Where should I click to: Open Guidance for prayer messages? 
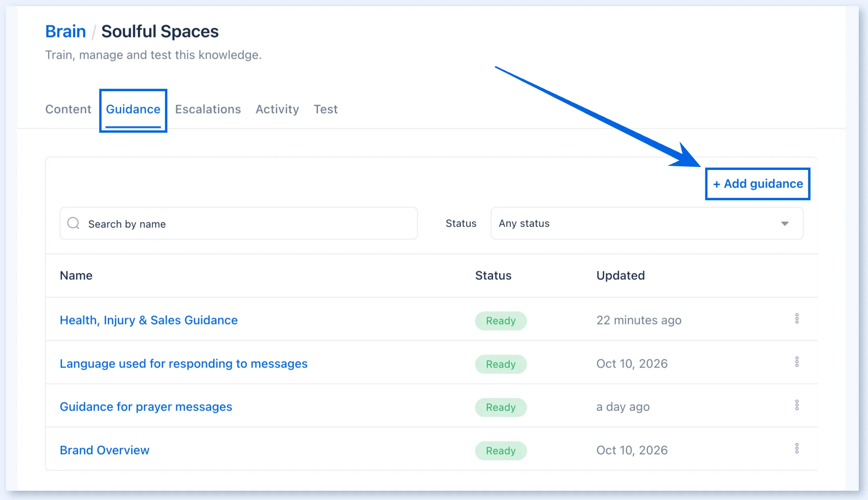[x=146, y=407]
